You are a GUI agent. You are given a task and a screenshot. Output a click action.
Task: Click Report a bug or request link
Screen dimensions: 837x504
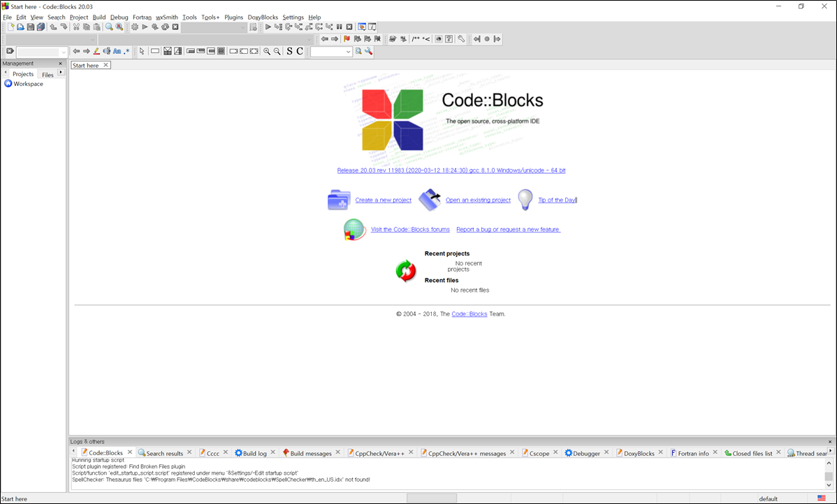(x=508, y=230)
